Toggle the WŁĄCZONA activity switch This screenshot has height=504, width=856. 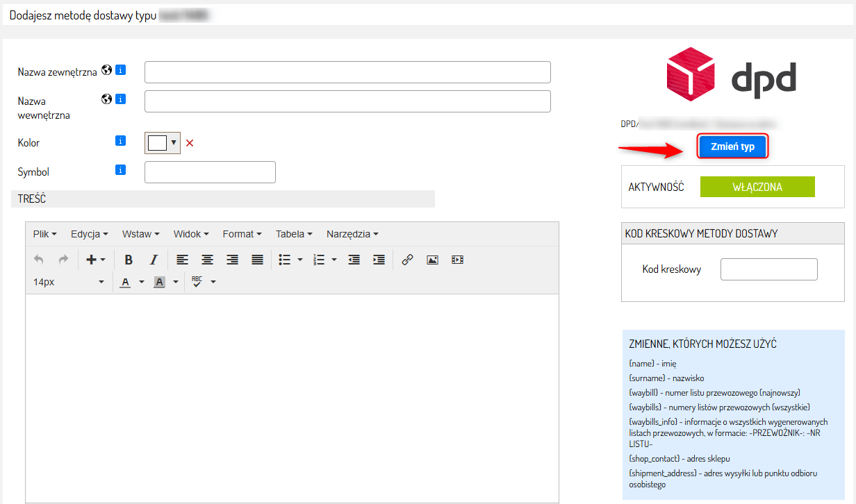(757, 187)
